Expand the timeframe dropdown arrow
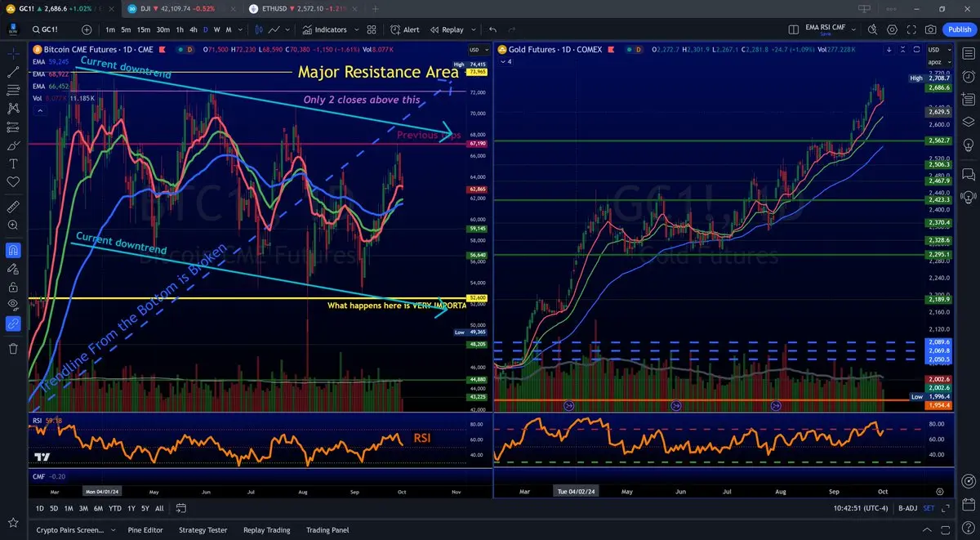This screenshot has width=980, height=540. click(242, 29)
